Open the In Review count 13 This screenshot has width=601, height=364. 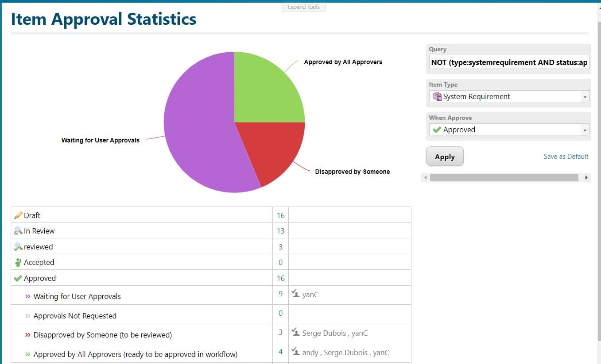coord(280,231)
